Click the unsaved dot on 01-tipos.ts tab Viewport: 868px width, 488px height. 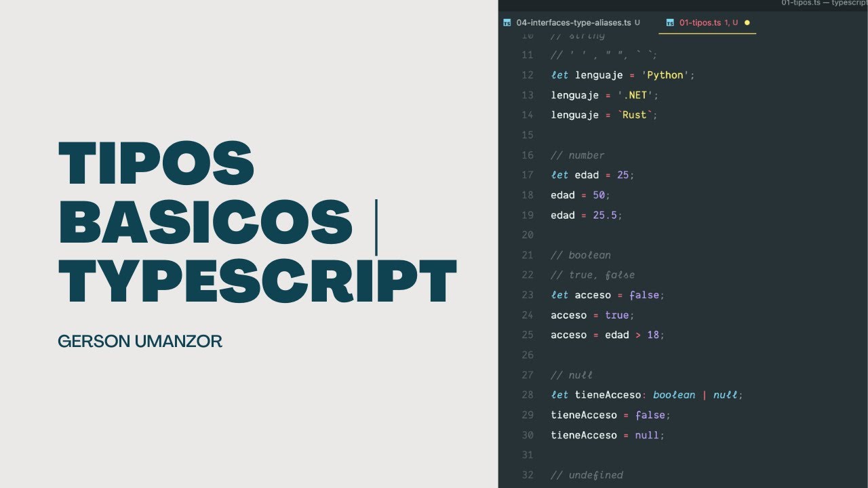pos(747,22)
